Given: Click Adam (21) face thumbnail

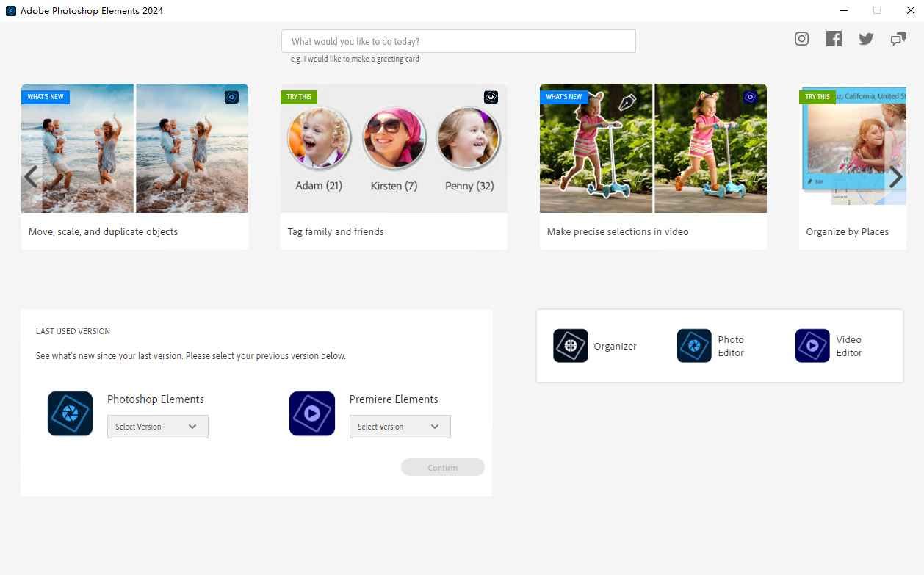Looking at the screenshot, I should point(319,139).
